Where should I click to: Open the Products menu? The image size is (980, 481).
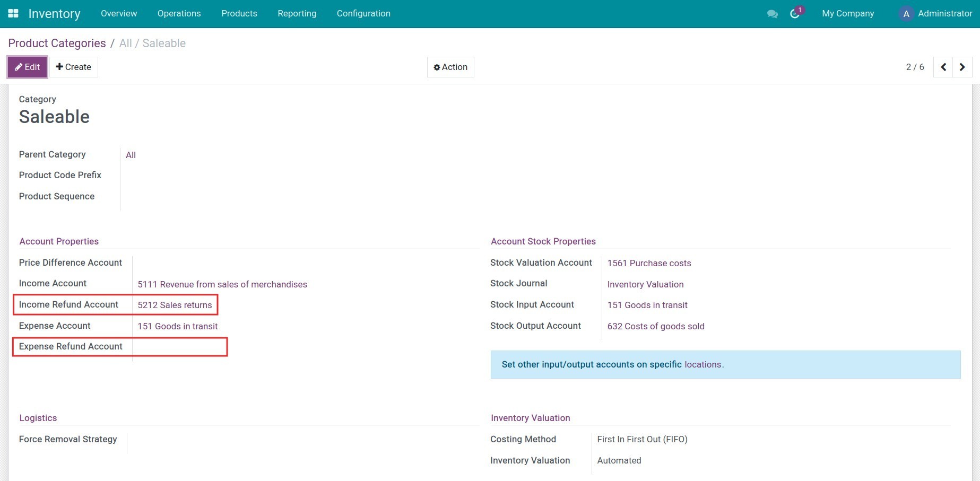(239, 13)
